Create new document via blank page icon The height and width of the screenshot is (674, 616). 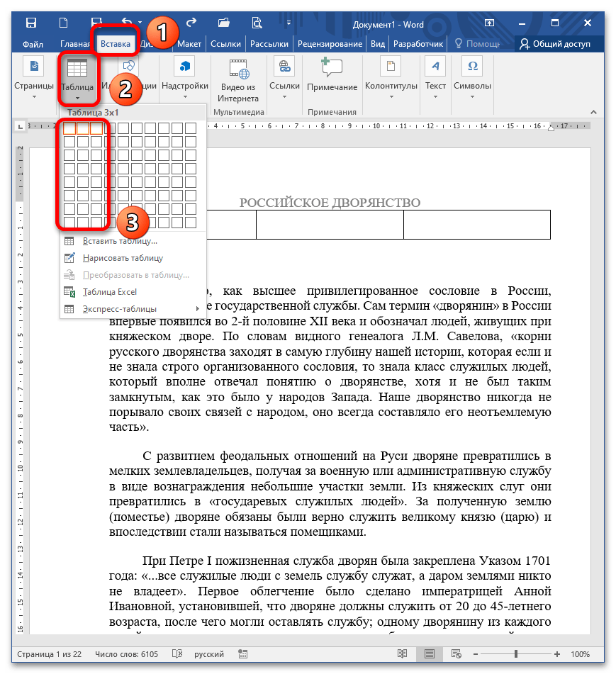coord(64,23)
